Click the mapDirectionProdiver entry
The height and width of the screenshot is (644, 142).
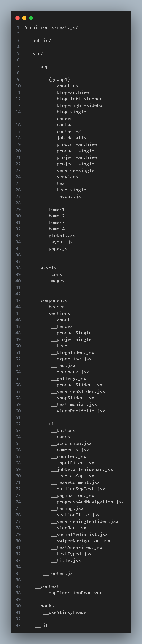pyautogui.click(x=75, y=593)
